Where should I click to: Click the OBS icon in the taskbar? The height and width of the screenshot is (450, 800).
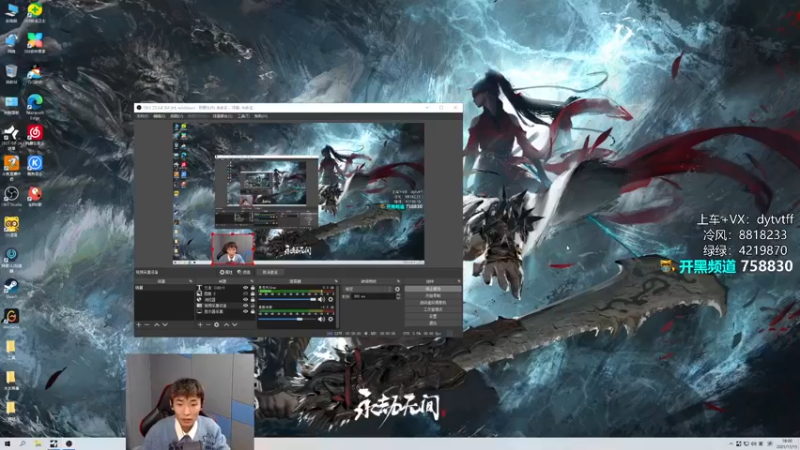coord(69,444)
